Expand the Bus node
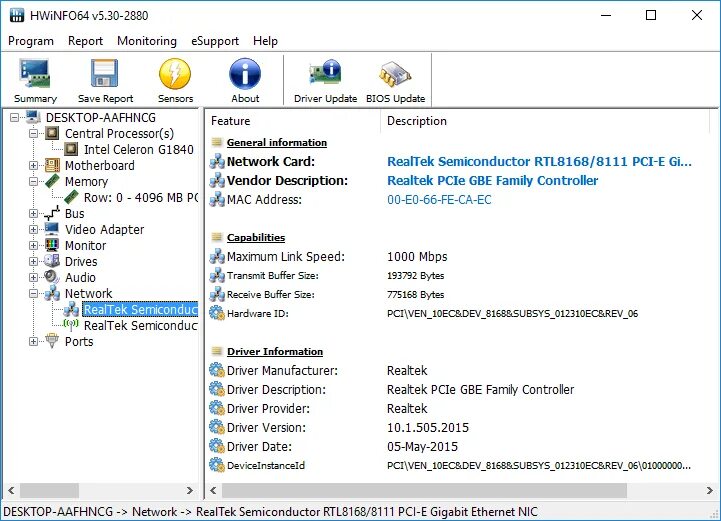721x521 pixels. [34, 213]
